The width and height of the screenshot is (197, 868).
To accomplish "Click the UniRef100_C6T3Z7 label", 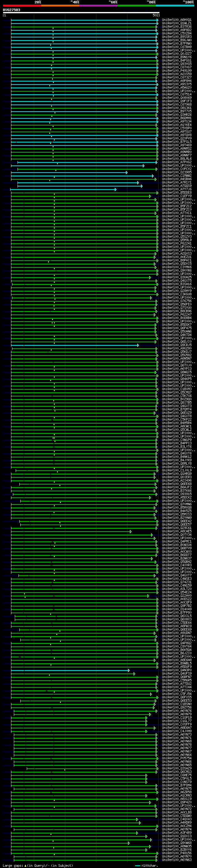I will 177,78.
